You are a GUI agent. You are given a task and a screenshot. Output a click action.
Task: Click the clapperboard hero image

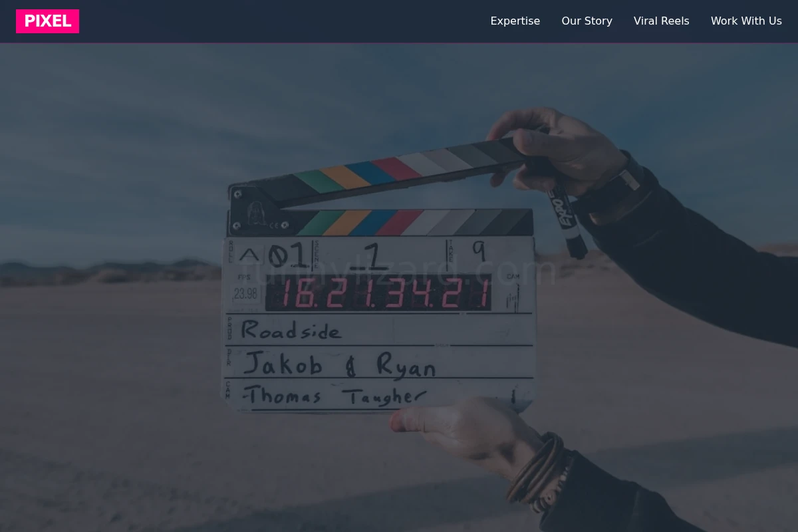click(399, 288)
